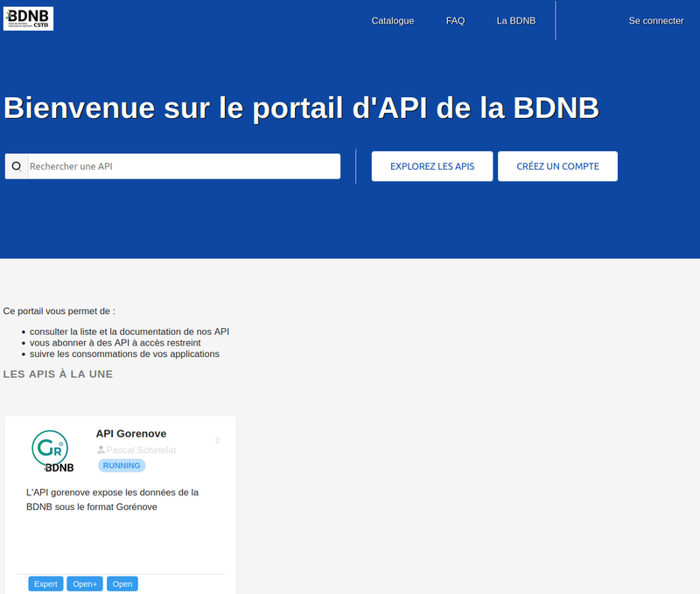Click the subscriber count on the Gorenove card
The height and width of the screenshot is (594, 700).
pyautogui.click(x=217, y=441)
